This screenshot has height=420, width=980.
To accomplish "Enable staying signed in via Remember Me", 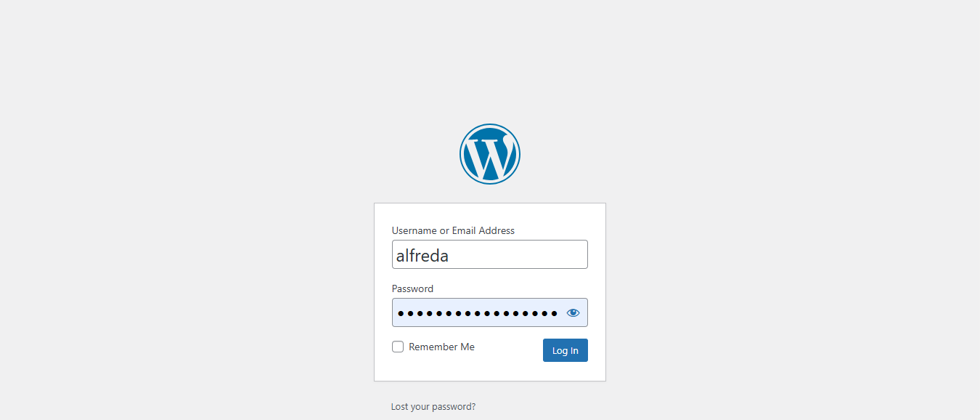I will (398, 347).
